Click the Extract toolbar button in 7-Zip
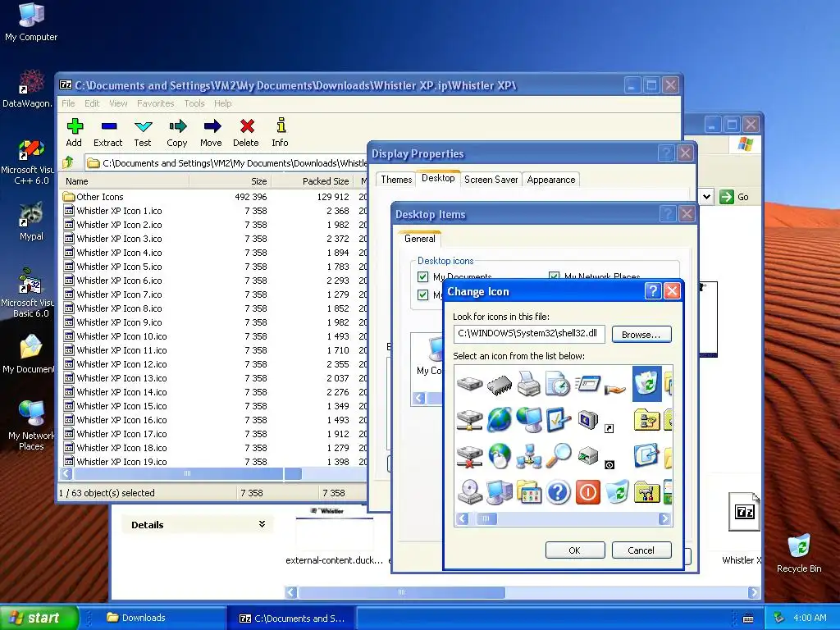The width and height of the screenshot is (840, 630). pyautogui.click(x=108, y=132)
